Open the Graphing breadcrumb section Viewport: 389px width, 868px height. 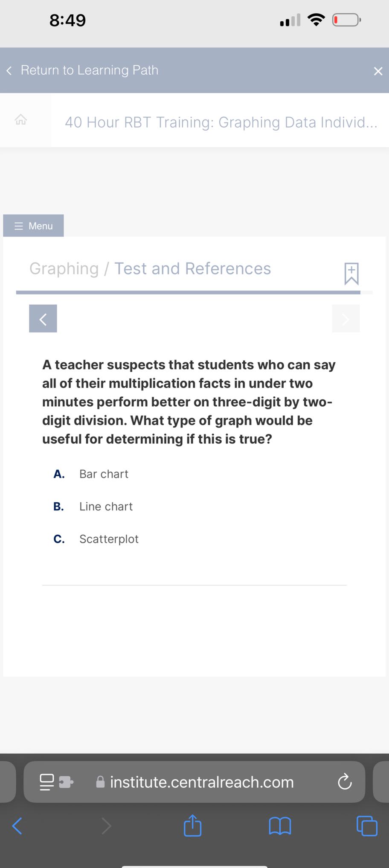tap(64, 269)
